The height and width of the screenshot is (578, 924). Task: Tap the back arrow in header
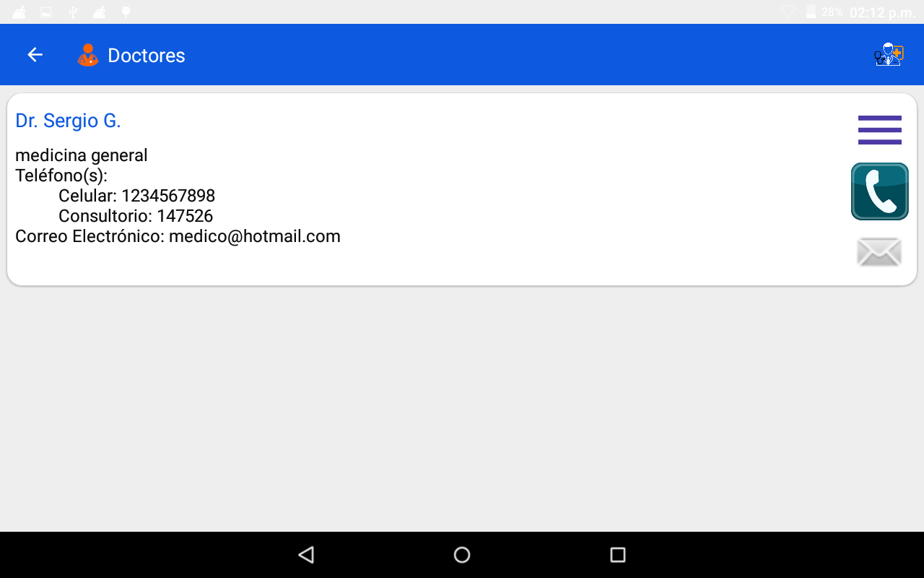pos(35,55)
